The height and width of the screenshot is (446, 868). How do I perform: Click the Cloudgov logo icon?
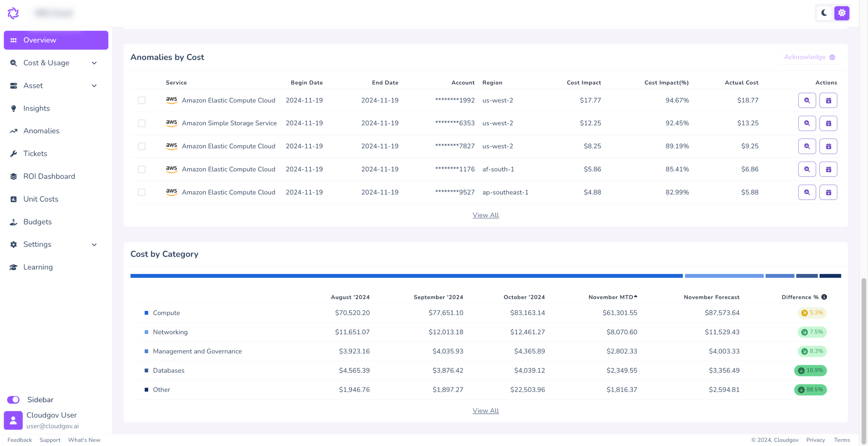tap(13, 13)
